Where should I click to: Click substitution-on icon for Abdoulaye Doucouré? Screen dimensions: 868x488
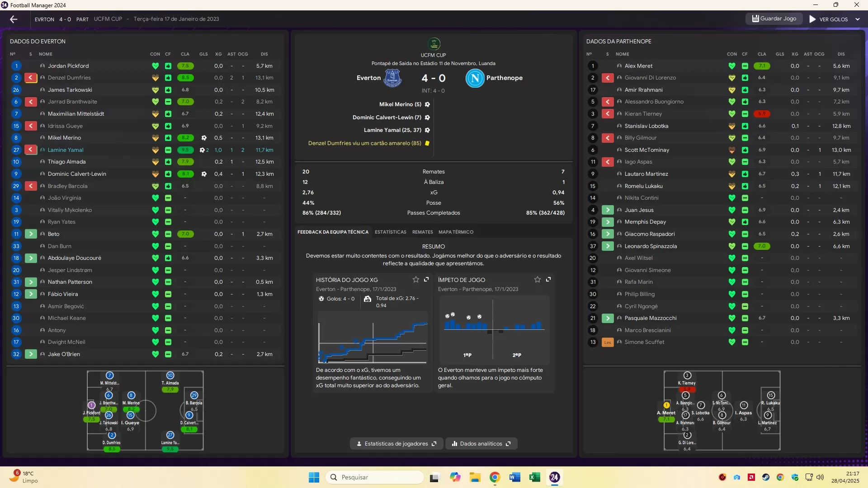click(31, 258)
